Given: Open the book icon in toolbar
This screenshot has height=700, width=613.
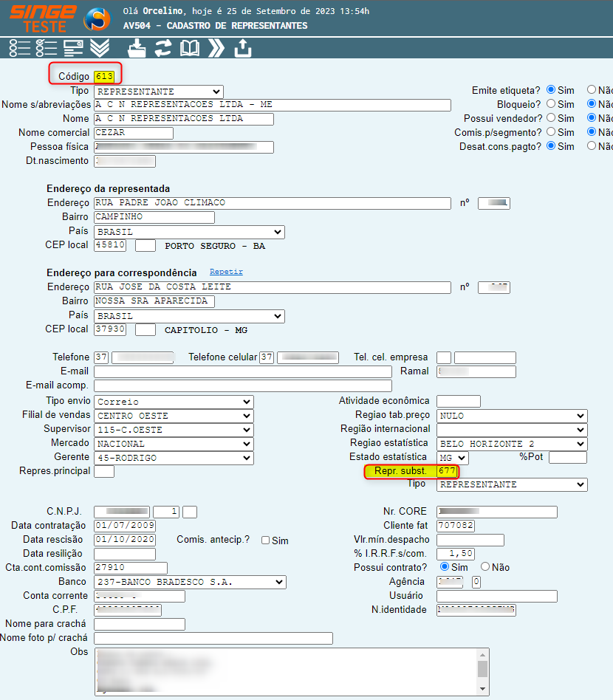Looking at the screenshot, I should (190, 49).
